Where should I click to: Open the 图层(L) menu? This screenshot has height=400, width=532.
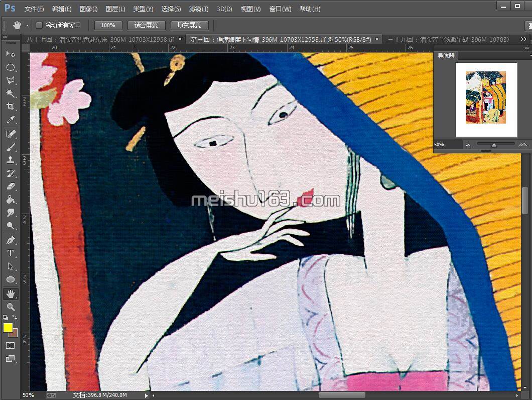[115, 9]
